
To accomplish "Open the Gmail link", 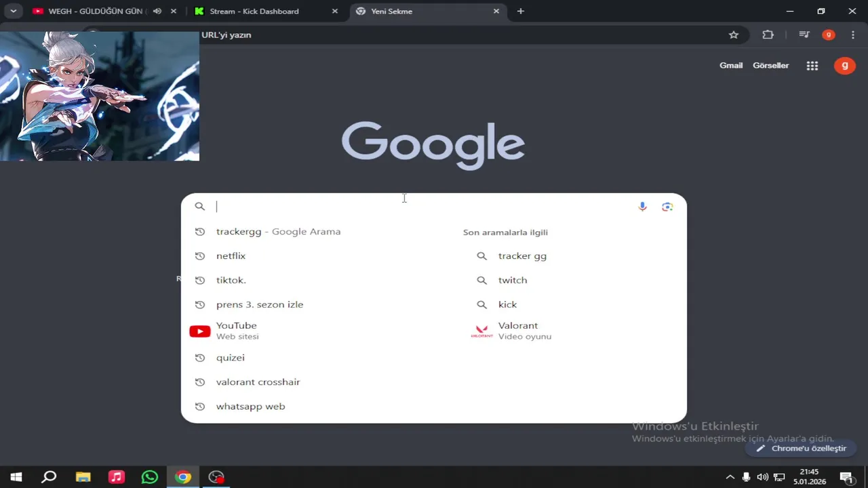I will [731, 65].
